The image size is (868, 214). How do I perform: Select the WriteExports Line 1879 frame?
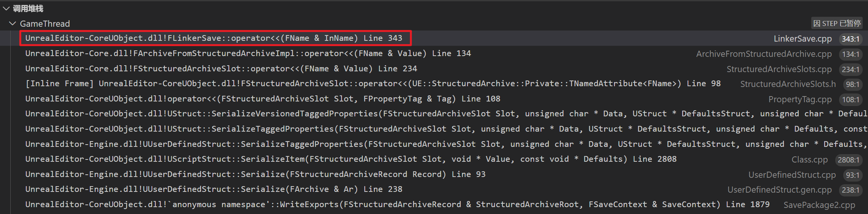(x=396, y=204)
